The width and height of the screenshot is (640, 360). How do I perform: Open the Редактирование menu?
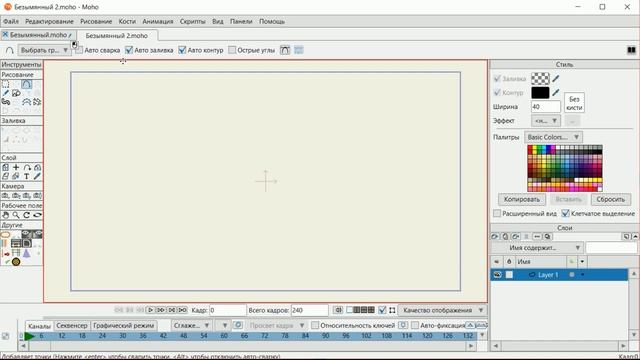coord(49,21)
